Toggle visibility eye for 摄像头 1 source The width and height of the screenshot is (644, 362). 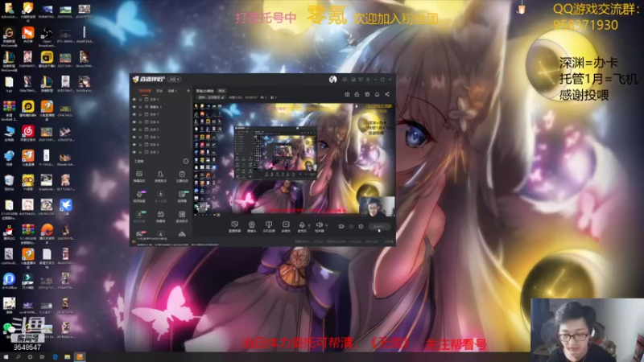pyautogui.click(x=134, y=107)
